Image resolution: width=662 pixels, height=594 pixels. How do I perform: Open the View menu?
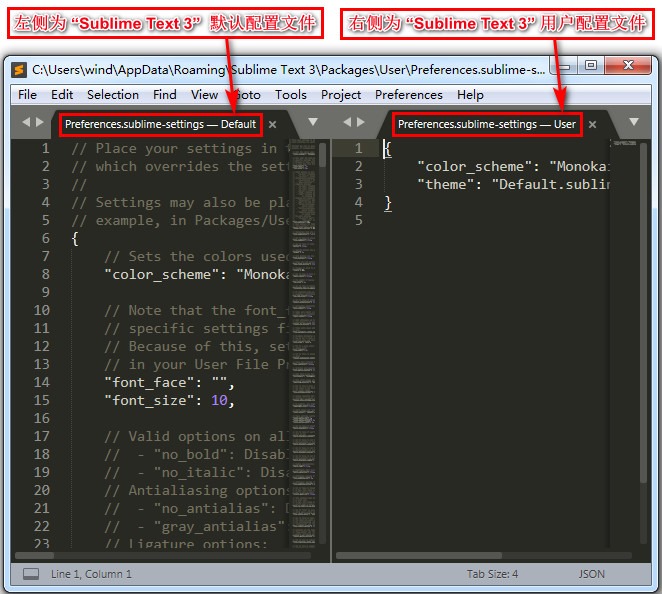pos(204,95)
